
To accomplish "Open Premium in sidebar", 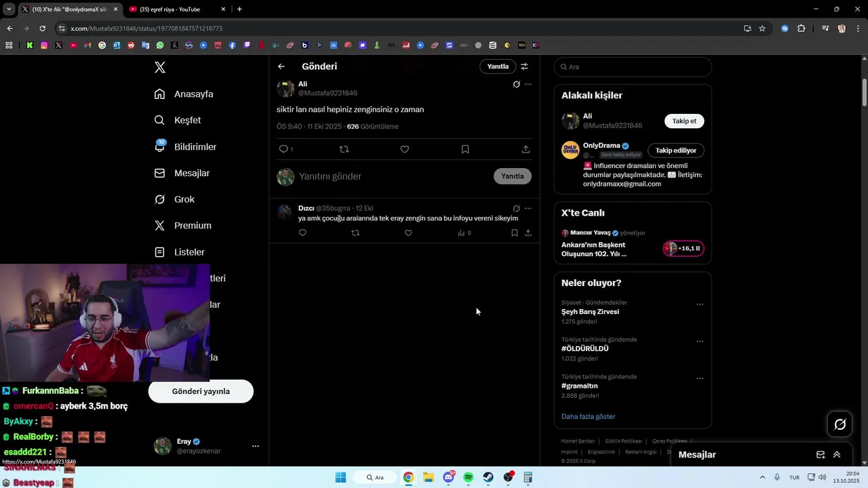I will [182, 226].
